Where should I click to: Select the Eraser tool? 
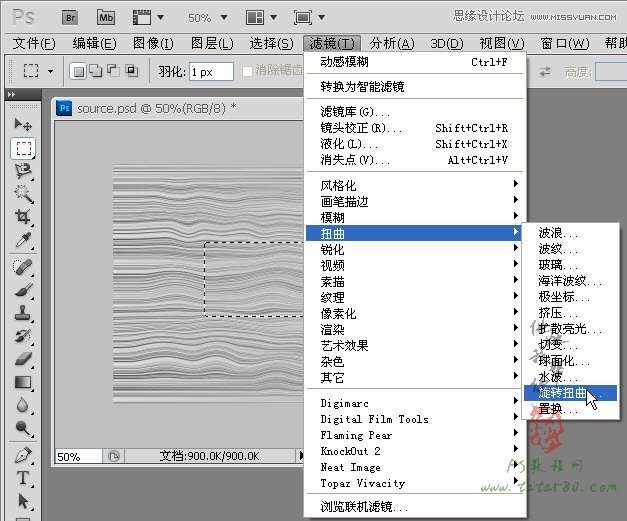pyautogui.click(x=23, y=358)
